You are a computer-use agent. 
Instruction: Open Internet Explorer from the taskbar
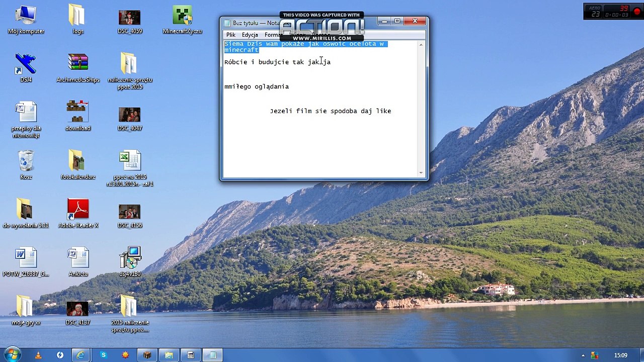[80, 355]
